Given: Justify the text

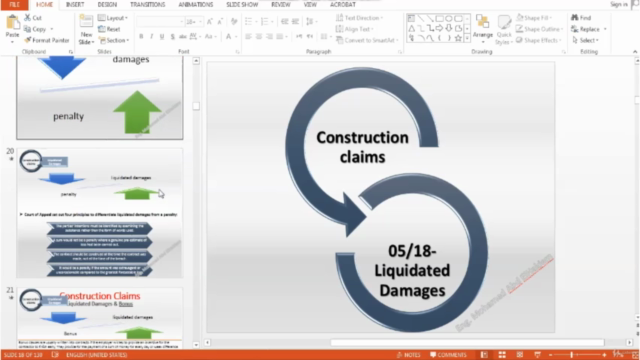Looking at the screenshot, I should (280, 37).
